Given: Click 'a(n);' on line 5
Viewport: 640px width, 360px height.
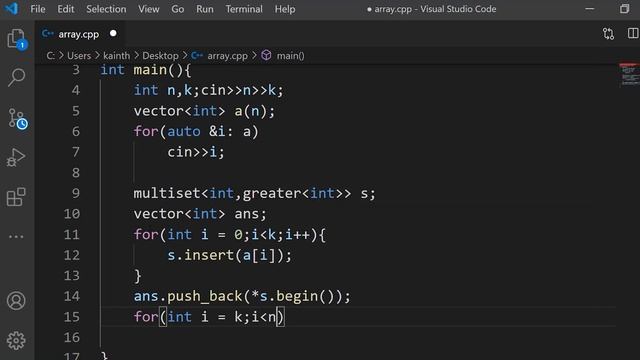Looking at the screenshot, I should tap(255, 111).
